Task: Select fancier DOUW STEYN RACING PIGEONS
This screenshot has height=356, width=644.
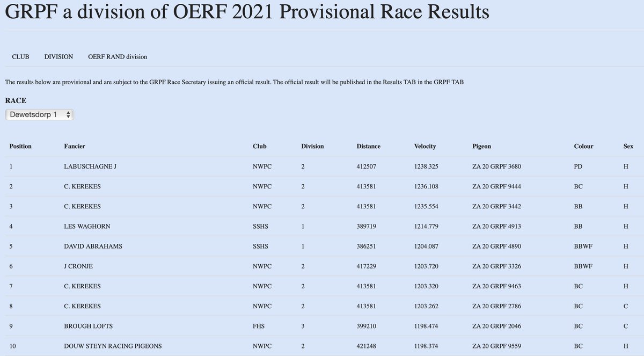Action: 113,346
